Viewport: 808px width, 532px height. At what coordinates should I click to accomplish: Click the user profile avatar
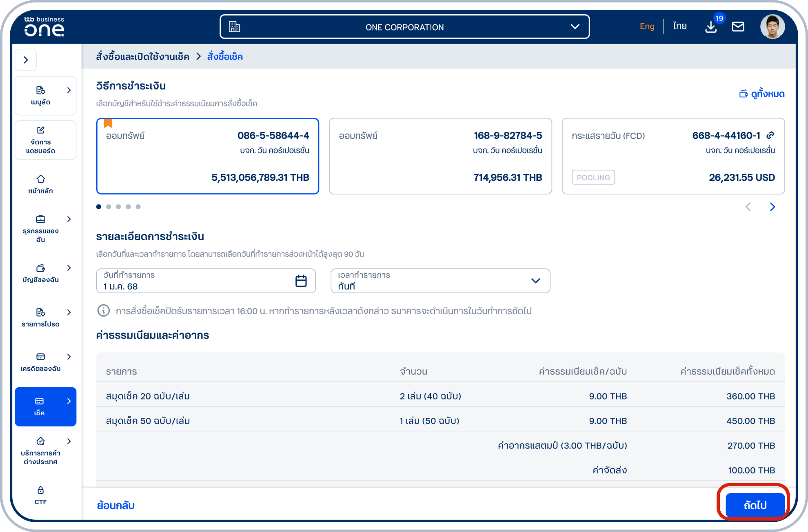[x=772, y=27]
